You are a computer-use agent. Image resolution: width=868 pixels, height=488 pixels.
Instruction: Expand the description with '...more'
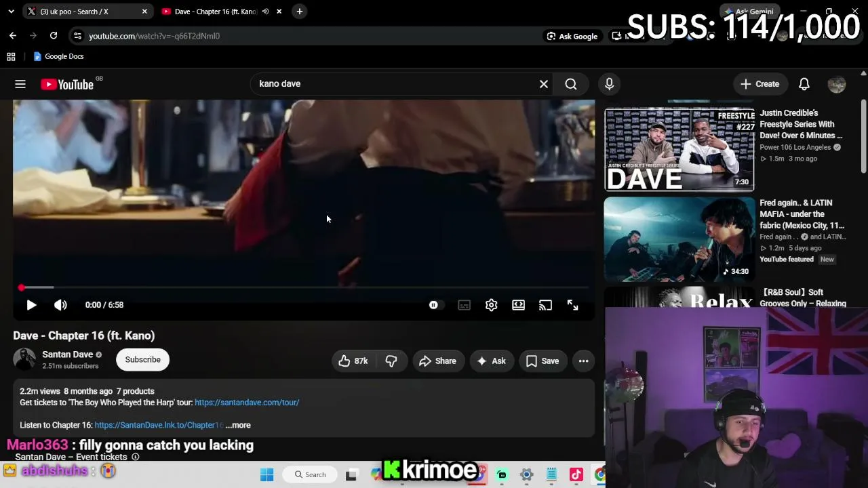point(238,425)
